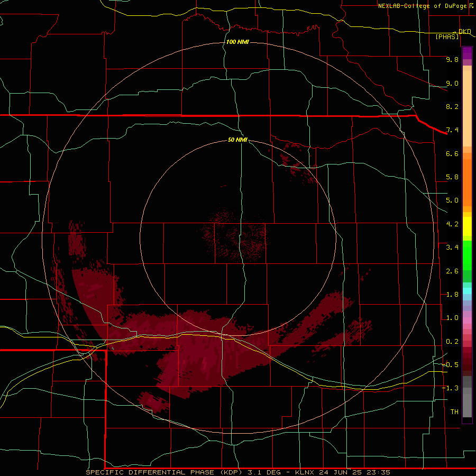Image resolution: width=476 pixels, height=476 pixels.
Task: Click the 9.0 value on the color scale
Action: pos(452,83)
